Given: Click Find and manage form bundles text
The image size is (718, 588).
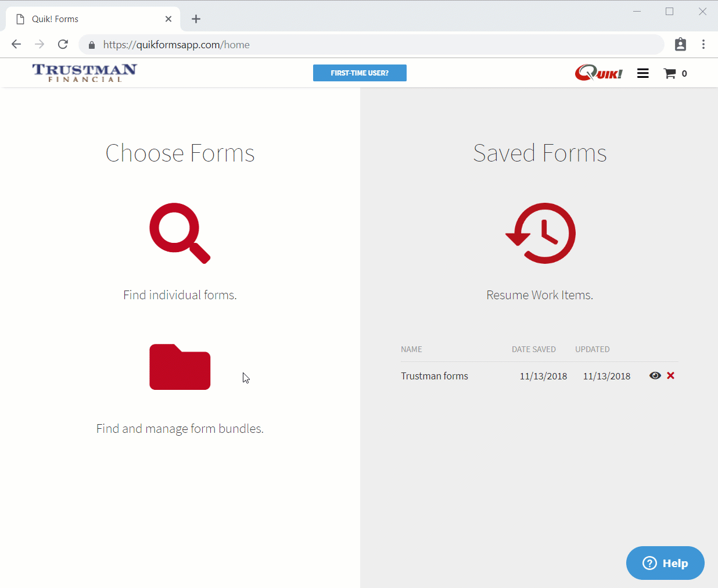Looking at the screenshot, I should click(x=180, y=429).
